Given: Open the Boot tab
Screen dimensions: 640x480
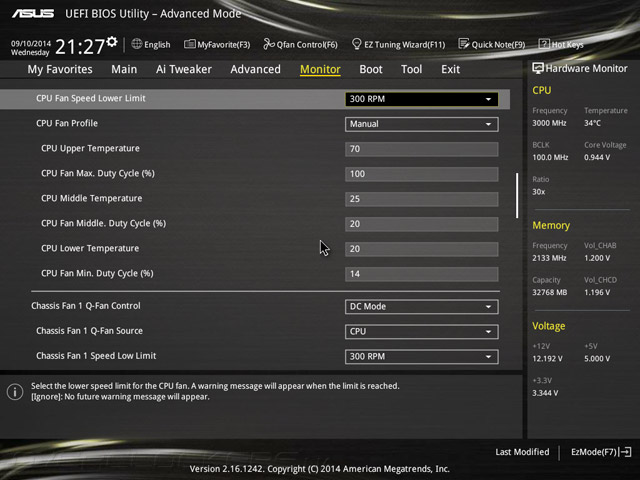Looking at the screenshot, I should tap(371, 69).
